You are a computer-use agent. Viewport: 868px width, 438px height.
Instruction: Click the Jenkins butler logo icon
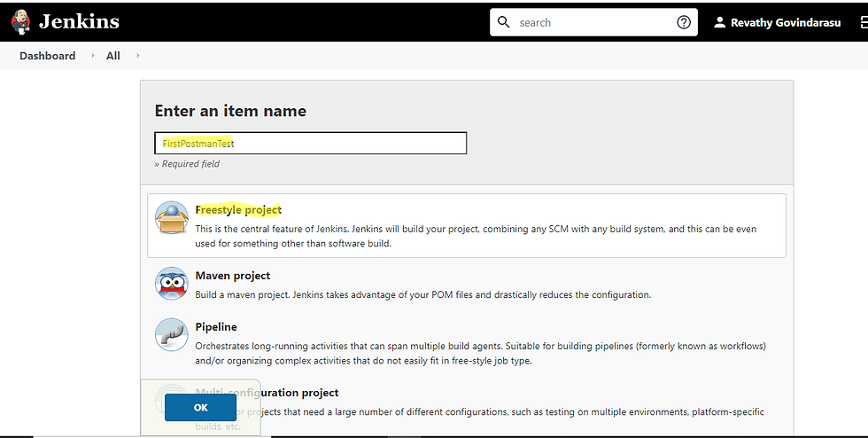coord(21,22)
